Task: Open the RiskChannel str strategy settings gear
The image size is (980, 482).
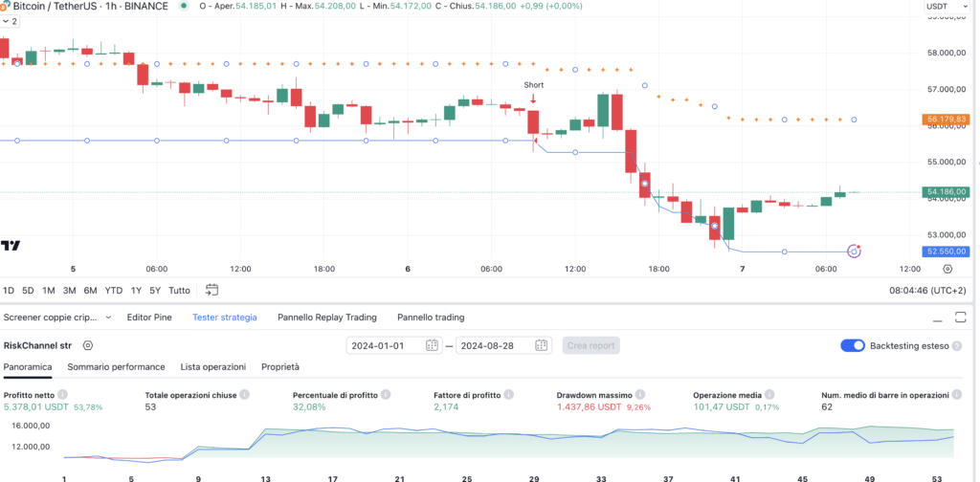Action: 88,345
